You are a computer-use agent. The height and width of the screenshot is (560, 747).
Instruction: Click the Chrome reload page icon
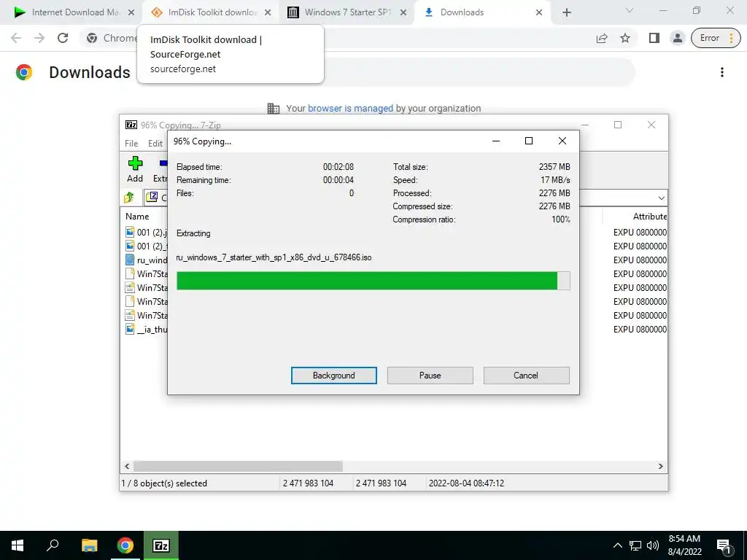tap(63, 38)
